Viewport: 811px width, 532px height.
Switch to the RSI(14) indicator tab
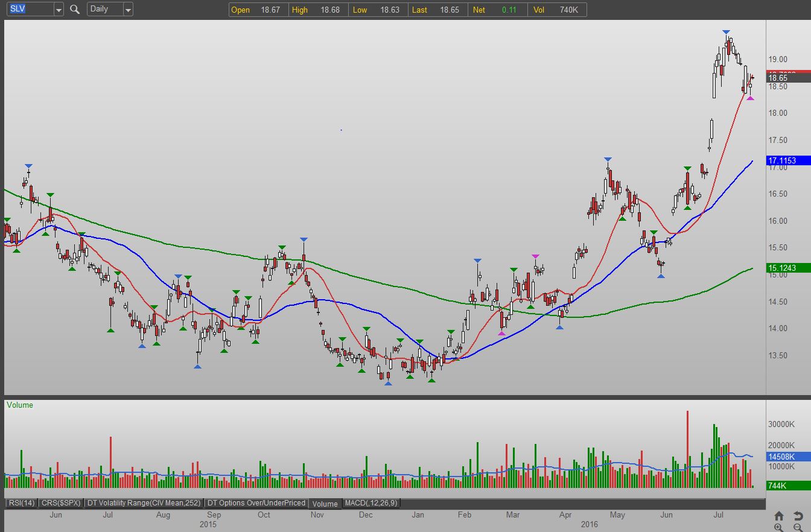[x=21, y=503]
